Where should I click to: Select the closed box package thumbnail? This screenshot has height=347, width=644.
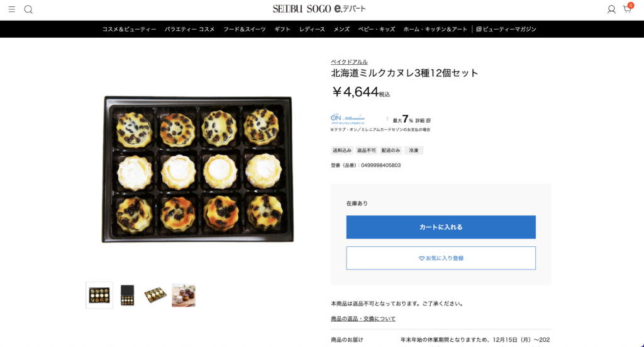pos(127,295)
